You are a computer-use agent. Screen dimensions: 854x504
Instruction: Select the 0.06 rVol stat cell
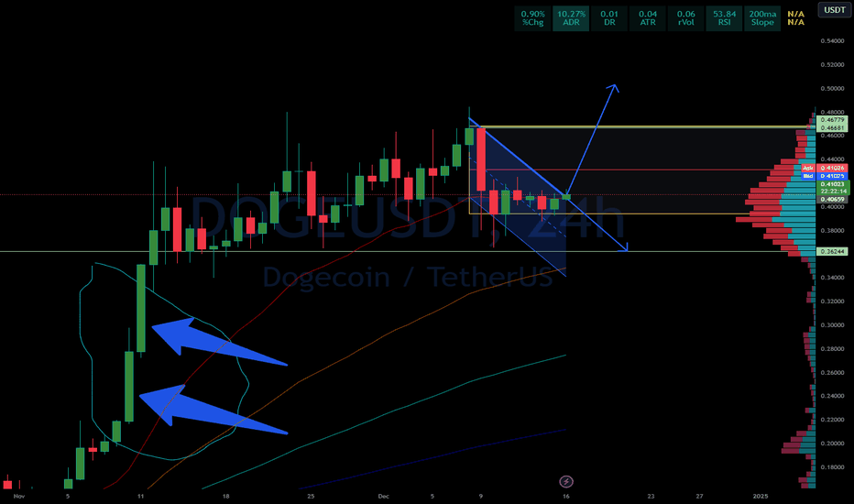(x=685, y=18)
